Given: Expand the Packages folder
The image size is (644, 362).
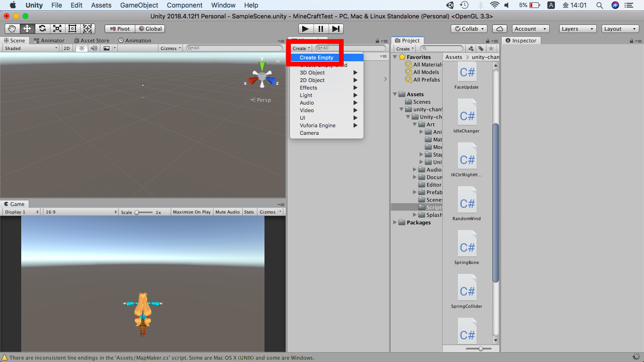Looking at the screenshot, I should pyautogui.click(x=395, y=222).
